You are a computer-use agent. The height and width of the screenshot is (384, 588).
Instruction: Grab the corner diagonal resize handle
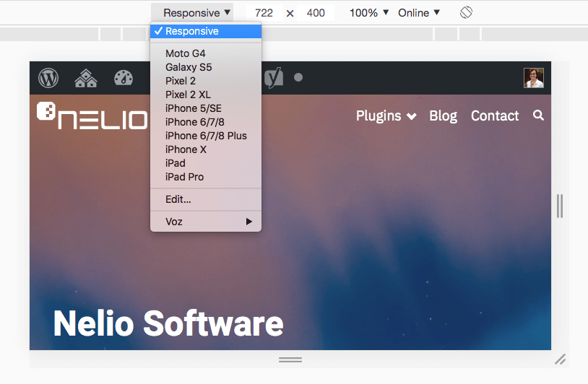pyautogui.click(x=561, y=359)
